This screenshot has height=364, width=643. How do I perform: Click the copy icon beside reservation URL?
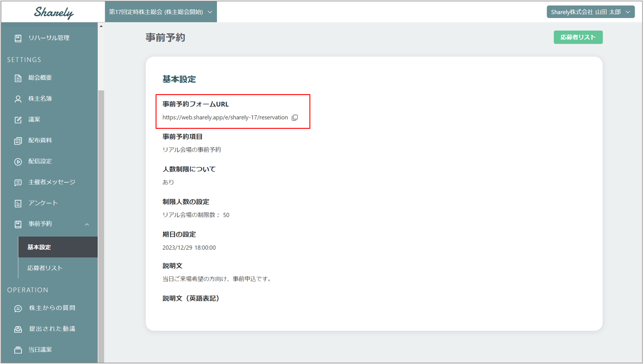(x=295, y=117)
